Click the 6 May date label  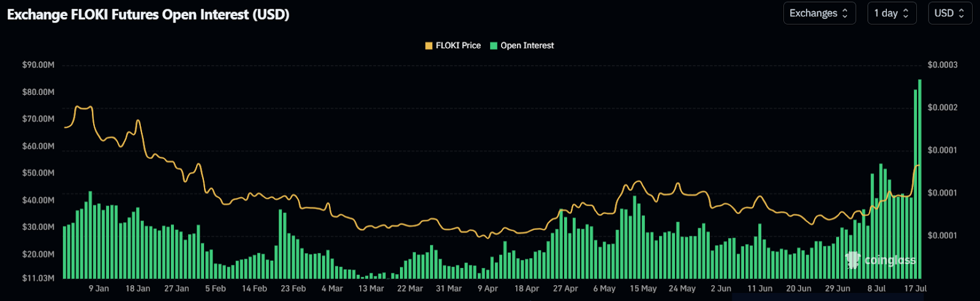pos(605,288)
